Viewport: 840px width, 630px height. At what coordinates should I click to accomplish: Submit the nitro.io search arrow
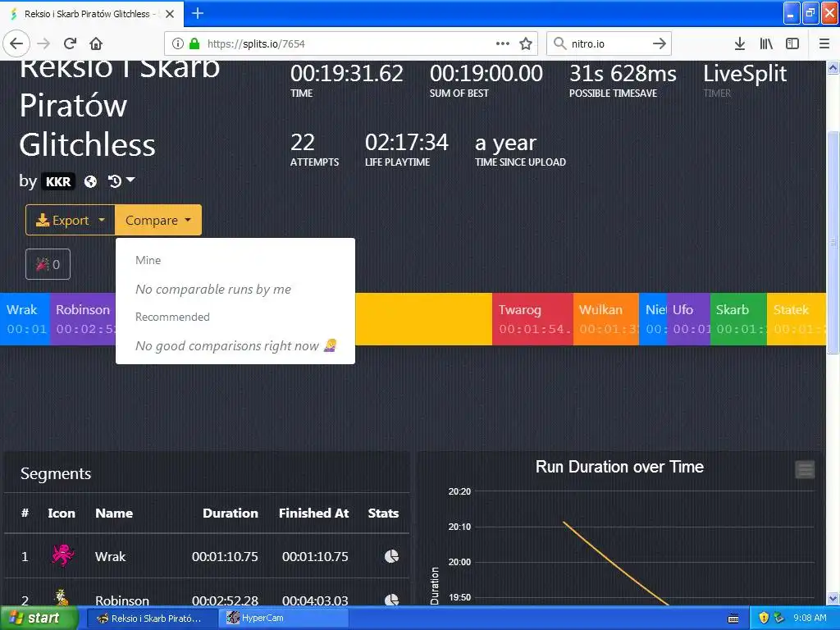(660, 43)
